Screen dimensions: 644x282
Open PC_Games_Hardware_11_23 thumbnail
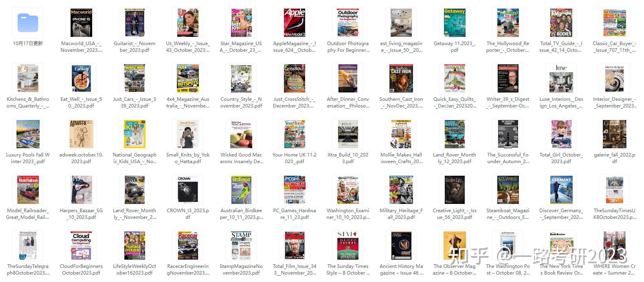(295, 190)
